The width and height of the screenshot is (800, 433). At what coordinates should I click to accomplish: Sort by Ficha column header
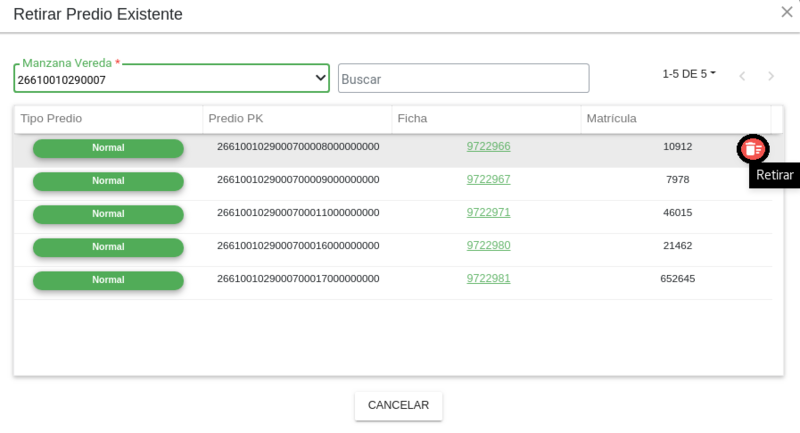(x=412, y=119)
